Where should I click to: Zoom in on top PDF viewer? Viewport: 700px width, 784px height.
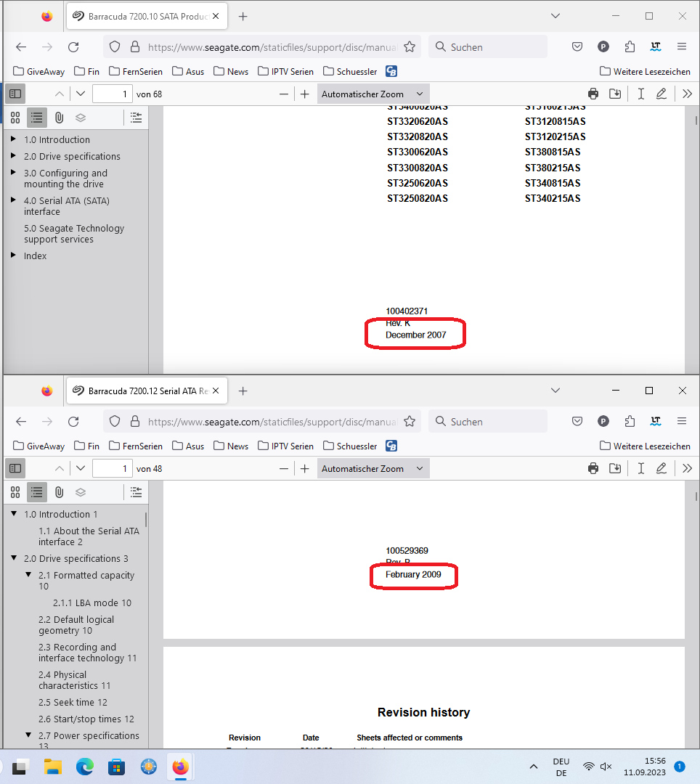(305, 94)
